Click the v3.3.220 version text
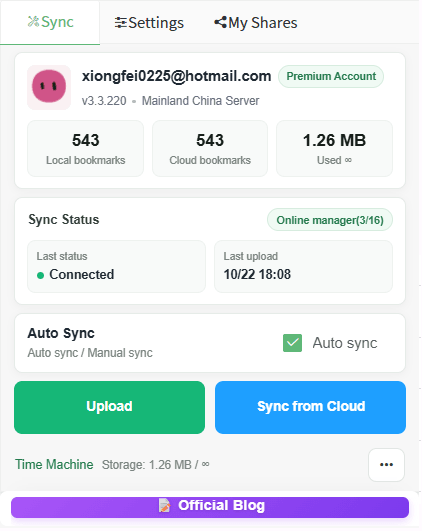422x531 pixels. coord(104,101)
